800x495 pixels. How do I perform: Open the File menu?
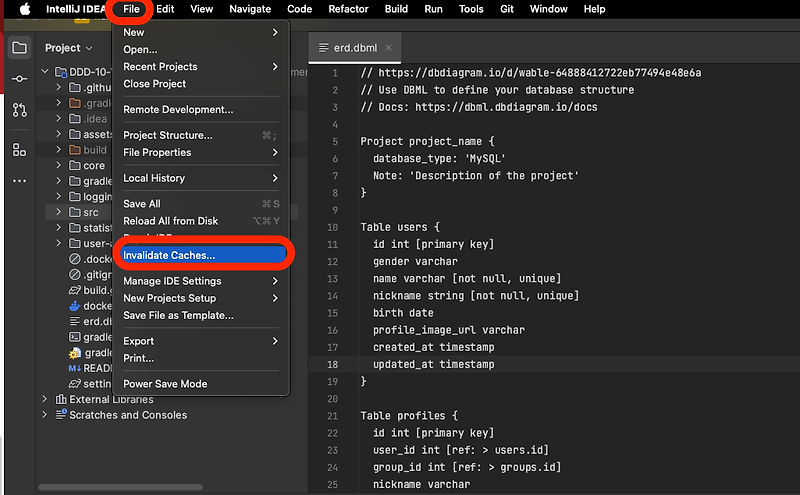pos(131,9)
